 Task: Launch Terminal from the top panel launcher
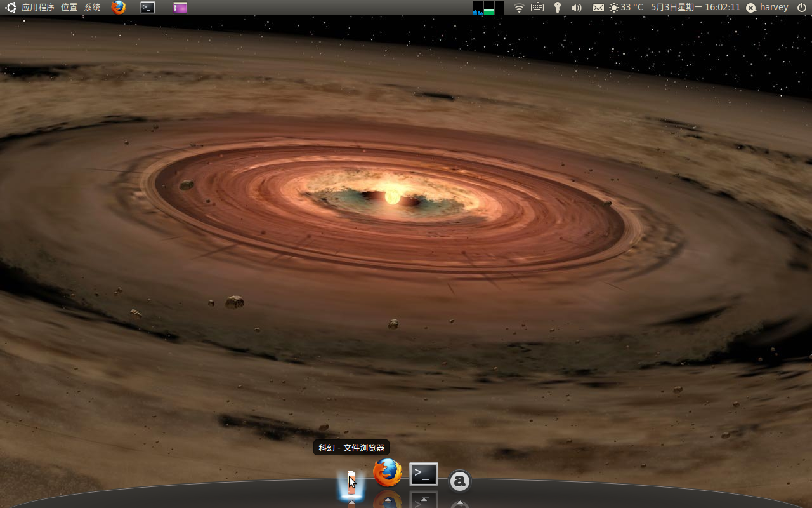pyautogui.click(x=148, y=8)
